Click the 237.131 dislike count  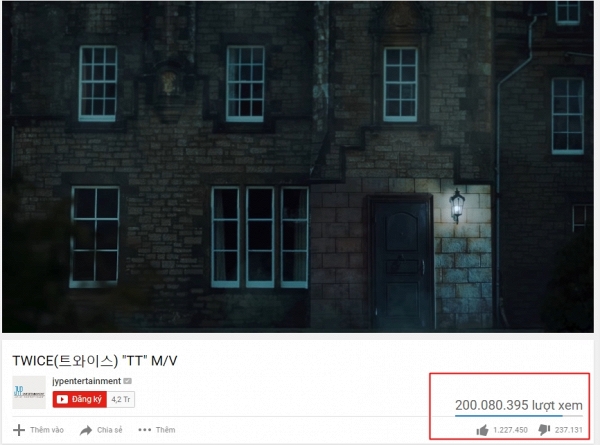pos(569,430)
